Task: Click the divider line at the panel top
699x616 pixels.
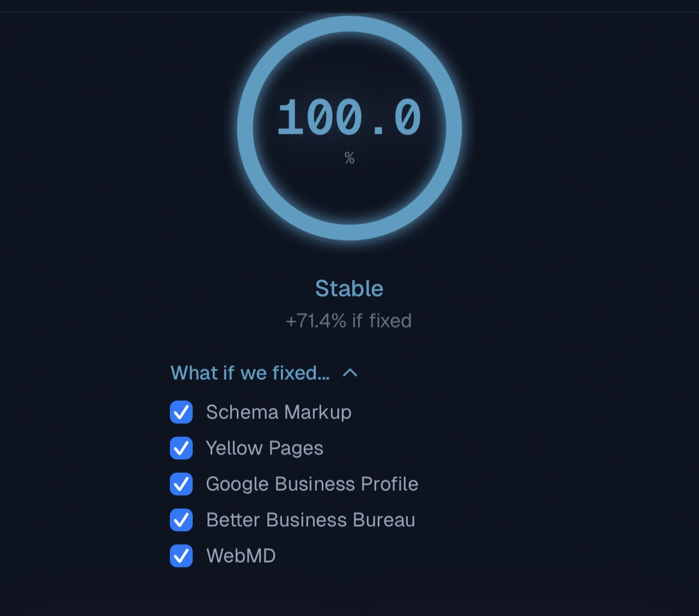Action: (349, 12)
